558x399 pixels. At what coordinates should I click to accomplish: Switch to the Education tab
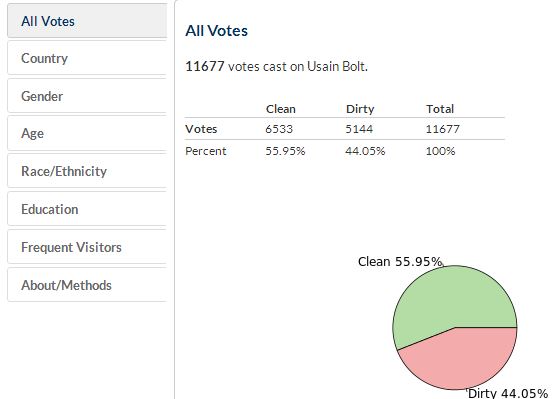click(87, 209)
